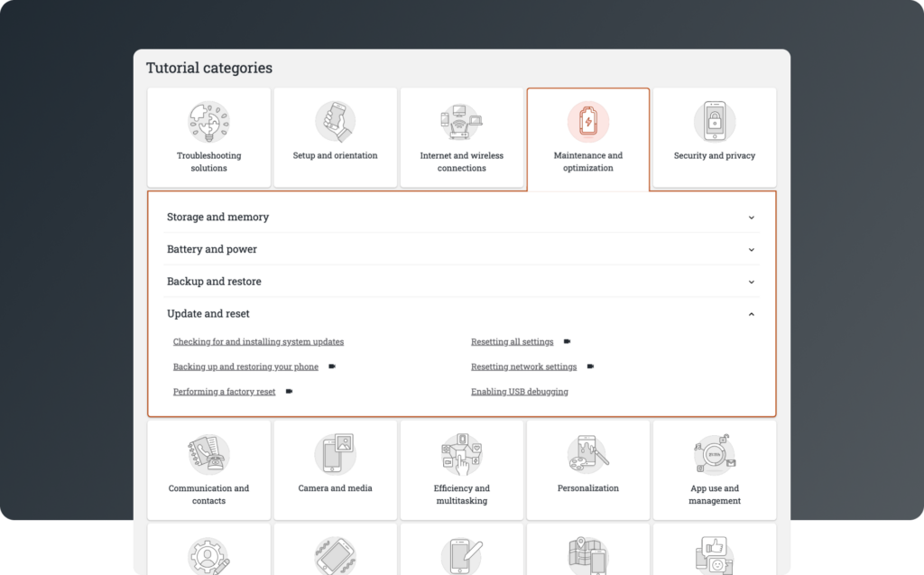Open Resetting all settings link

[513, 341]
